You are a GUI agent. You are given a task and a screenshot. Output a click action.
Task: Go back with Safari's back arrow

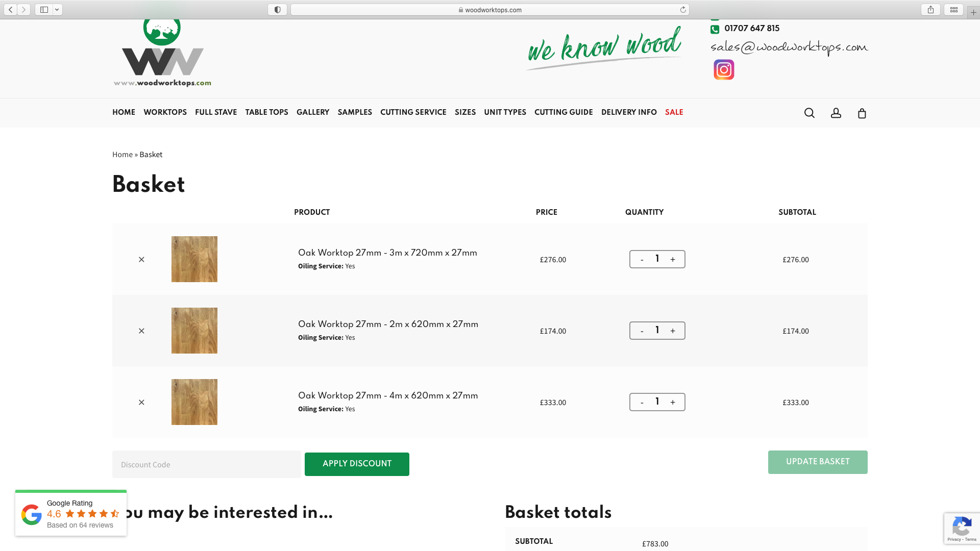coord(11,10)
